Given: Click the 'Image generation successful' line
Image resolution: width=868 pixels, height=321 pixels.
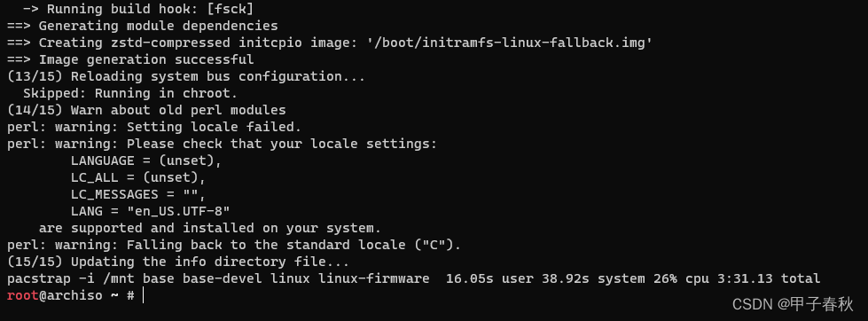Looking at the screenshot, I should coord(130,59).
